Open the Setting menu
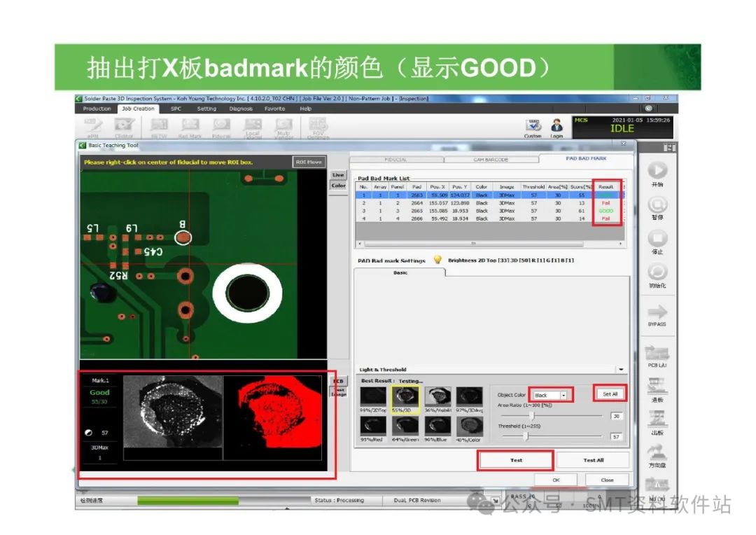756x535 pixels. pyautogui.click(x=206, y=109)
